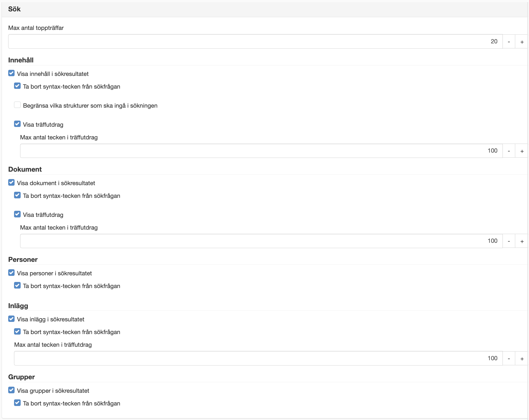Screen dimensions: 529x420
Task: Uncheck Visa dokument i sökresultatet
Action: (11, 182)
